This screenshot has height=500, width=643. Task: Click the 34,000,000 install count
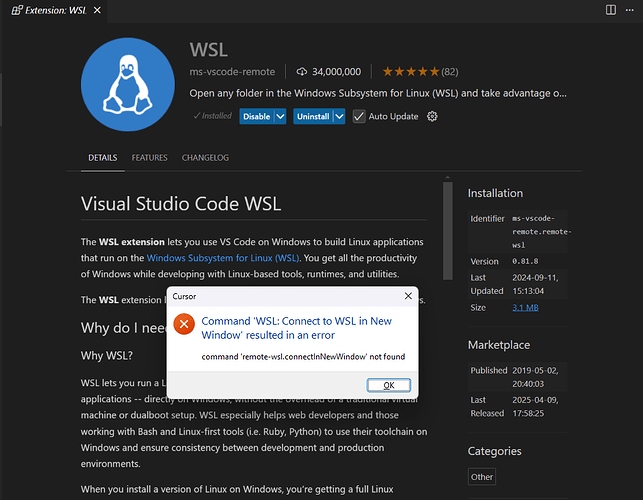tap(337, 72)
